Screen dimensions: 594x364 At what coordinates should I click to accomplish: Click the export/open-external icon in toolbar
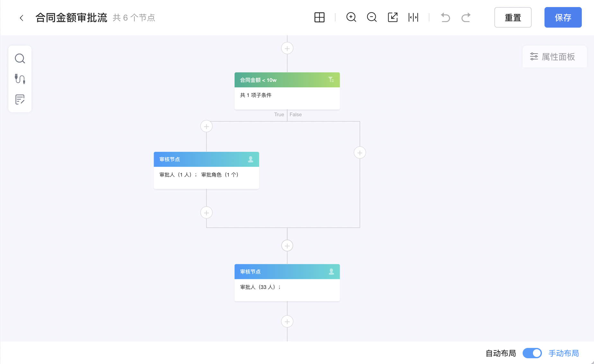coord(392,17)
